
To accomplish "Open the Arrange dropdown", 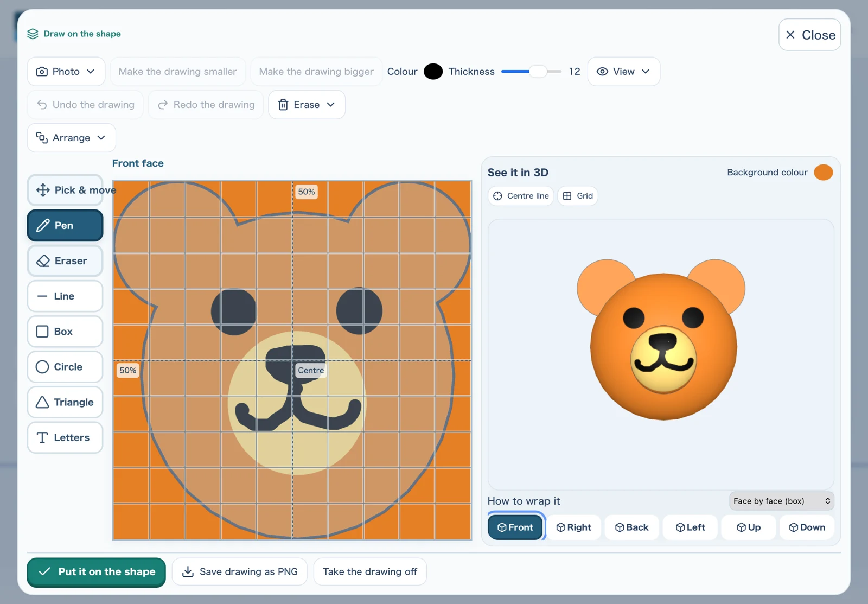I will tap(72, 138).
